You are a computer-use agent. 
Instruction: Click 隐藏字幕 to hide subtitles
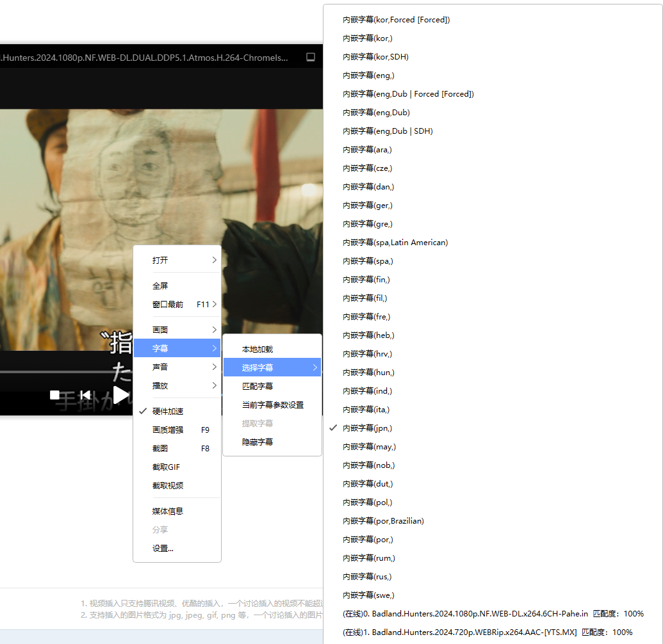click(x=257, y=442)
